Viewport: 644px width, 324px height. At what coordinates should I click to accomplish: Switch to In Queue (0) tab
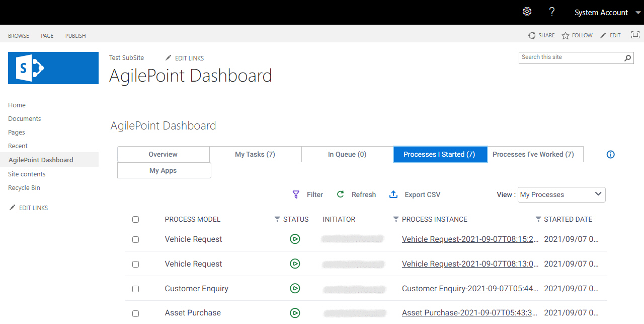click(347, 154)
